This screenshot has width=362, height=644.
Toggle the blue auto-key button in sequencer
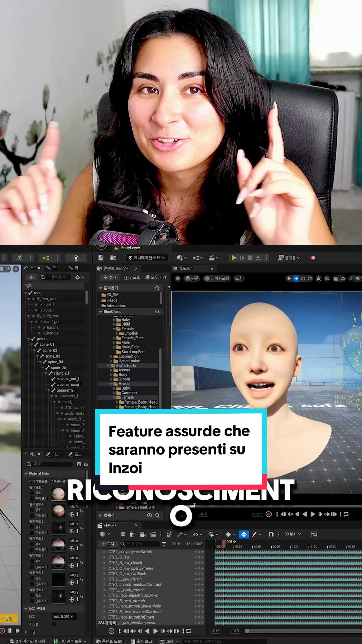coord(244,534)
